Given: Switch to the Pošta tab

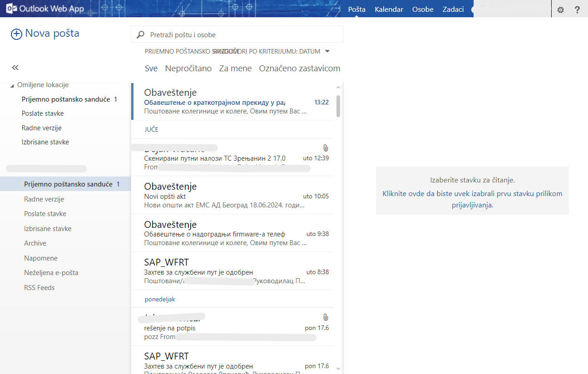Looking at the screenshot, I should coord(357,9).
